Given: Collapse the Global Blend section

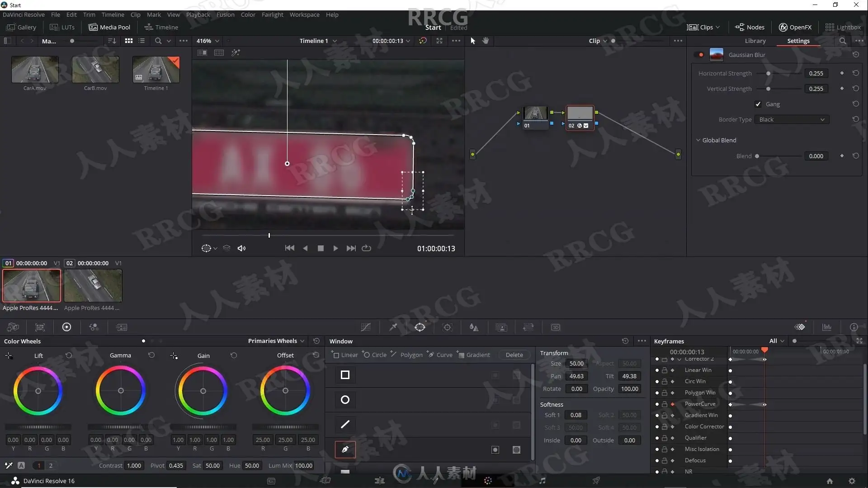Looking at the screenshot, I should point(698,140).
